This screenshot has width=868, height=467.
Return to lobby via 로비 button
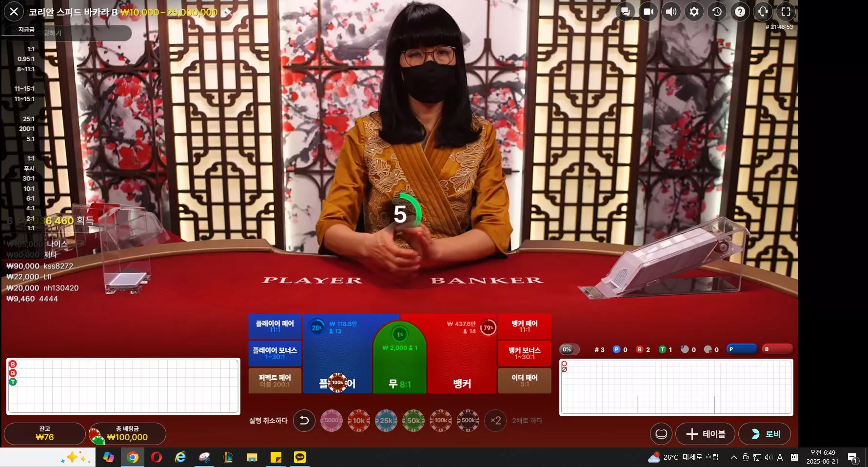coord(765,434)
